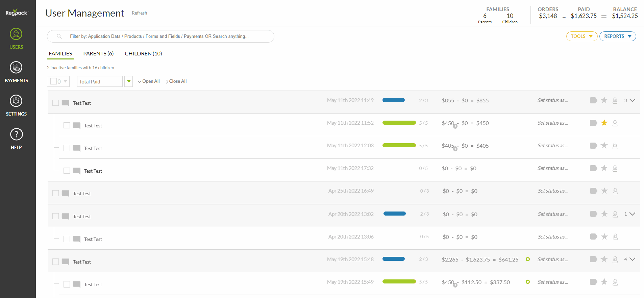Open 'Set status as' on Apr 25th 16:49 row

pos(553,191)
